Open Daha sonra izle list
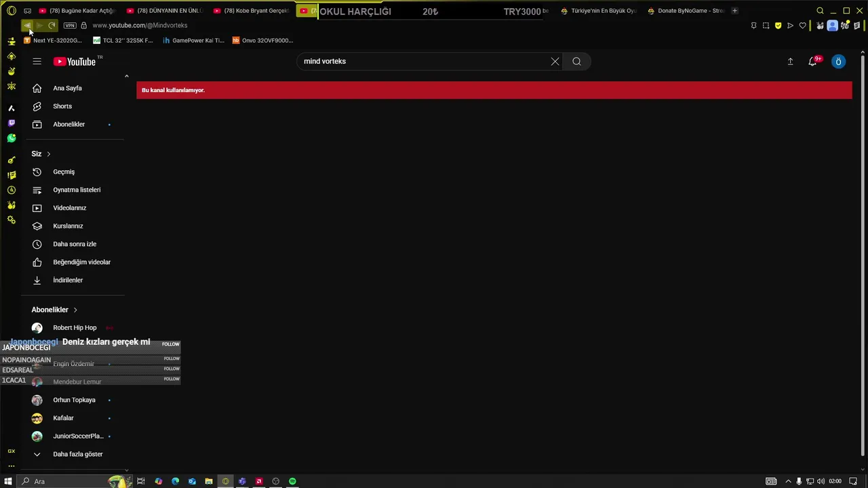The height and width of the screenshot is (488, 868). (x=75, y=244)
